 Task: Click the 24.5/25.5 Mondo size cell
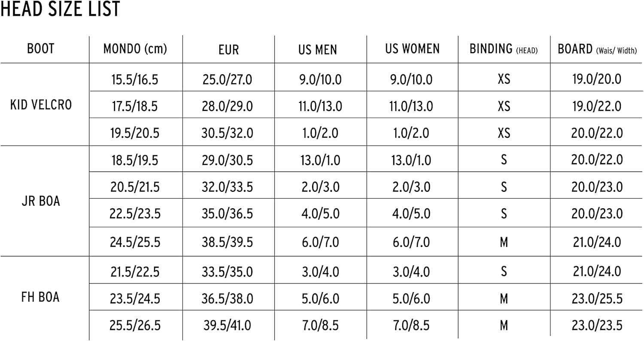pyautogui.click(x=135, y=242)
